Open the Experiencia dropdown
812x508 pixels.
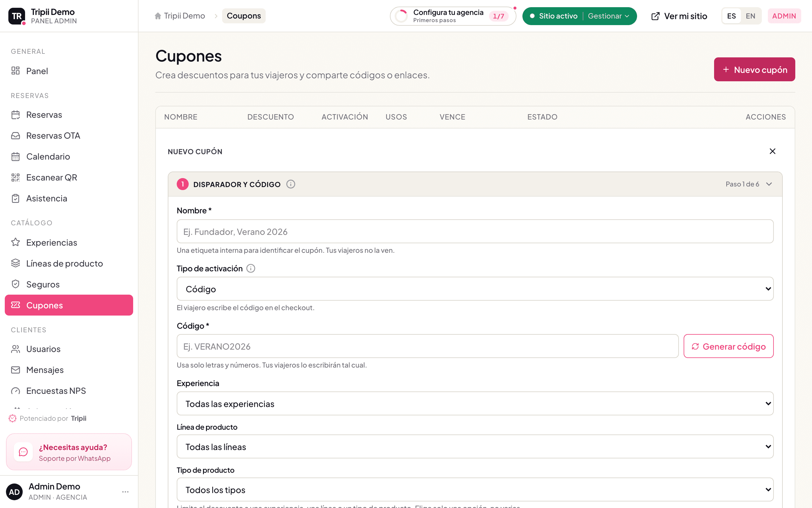coord(475,403)
